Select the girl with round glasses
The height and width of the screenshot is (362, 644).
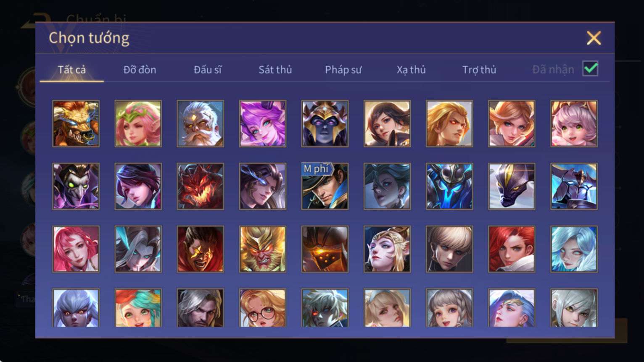click(x=263, y=307)
